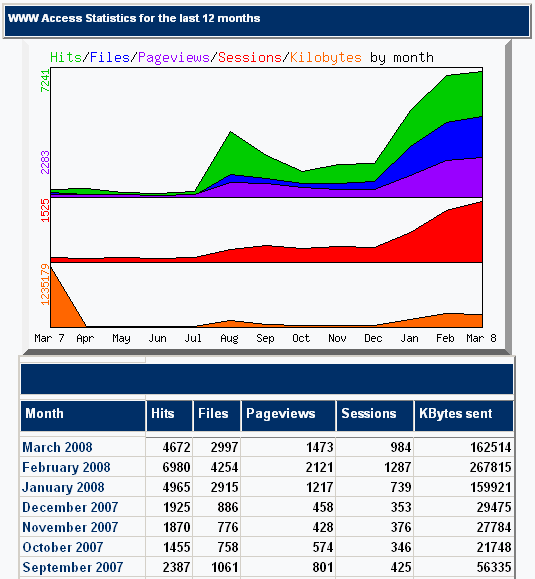Open the February 2008 month link
This screenshot has width=535, height=579.
coord(66,467)
